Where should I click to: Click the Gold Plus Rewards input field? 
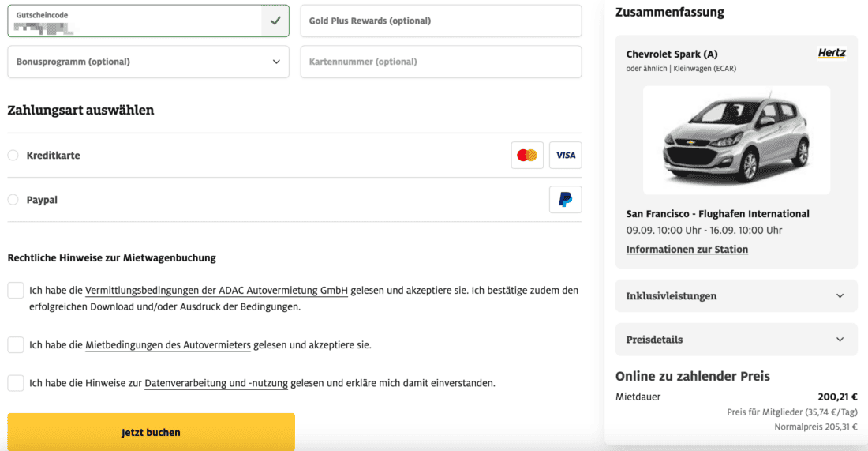coord(440,21)
